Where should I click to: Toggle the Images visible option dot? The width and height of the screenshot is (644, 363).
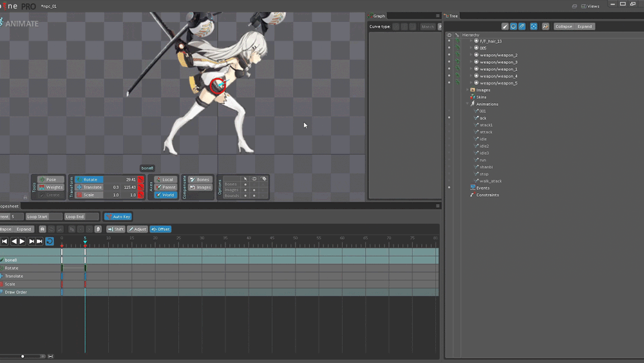pyautogui.click(x=254, y=190)
